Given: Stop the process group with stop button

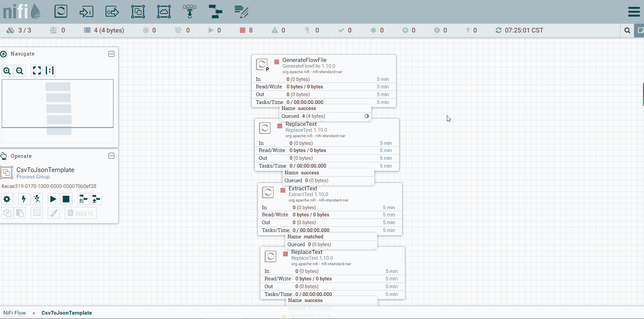Looking at the screenshot, I should point(66,199).
